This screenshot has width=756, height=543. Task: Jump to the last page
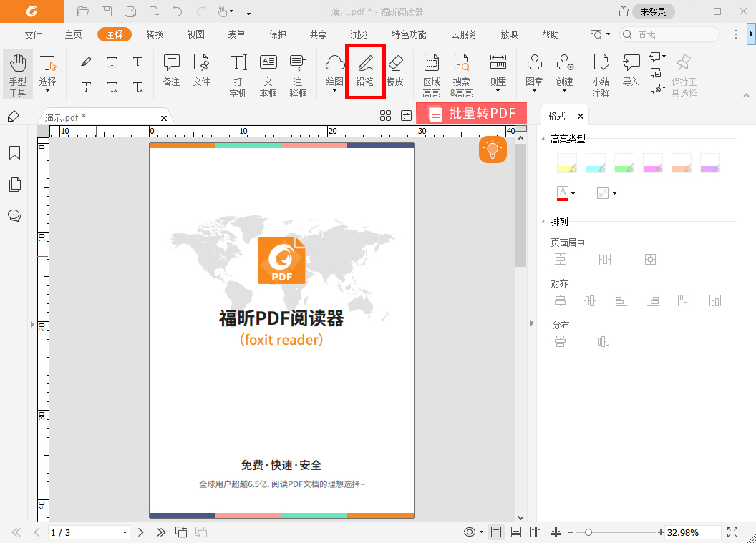[x=161, y=532]
